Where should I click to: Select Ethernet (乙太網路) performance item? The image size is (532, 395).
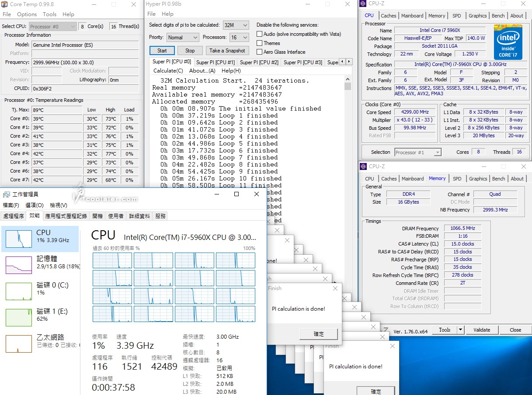[40, 343]
